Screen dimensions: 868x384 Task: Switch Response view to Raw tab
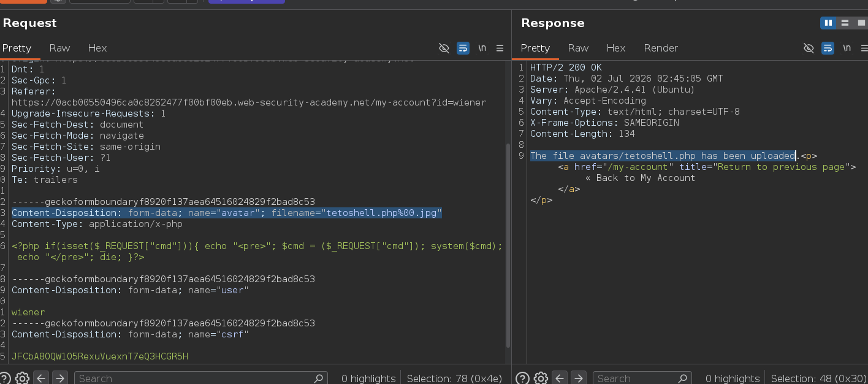tap(578, 48)
